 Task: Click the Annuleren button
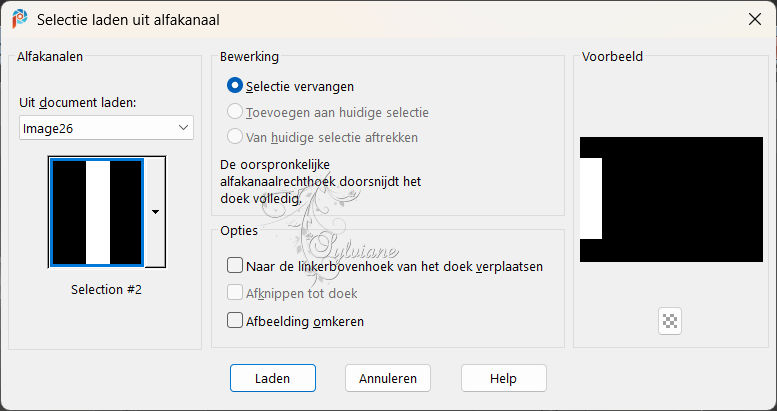388,378
